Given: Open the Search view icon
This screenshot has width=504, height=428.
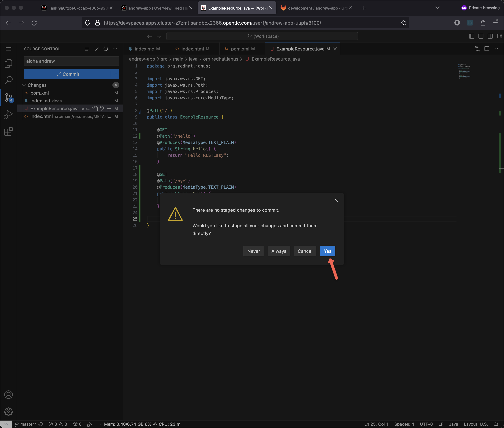Looking at the screenshot, I should click(9, 80).
